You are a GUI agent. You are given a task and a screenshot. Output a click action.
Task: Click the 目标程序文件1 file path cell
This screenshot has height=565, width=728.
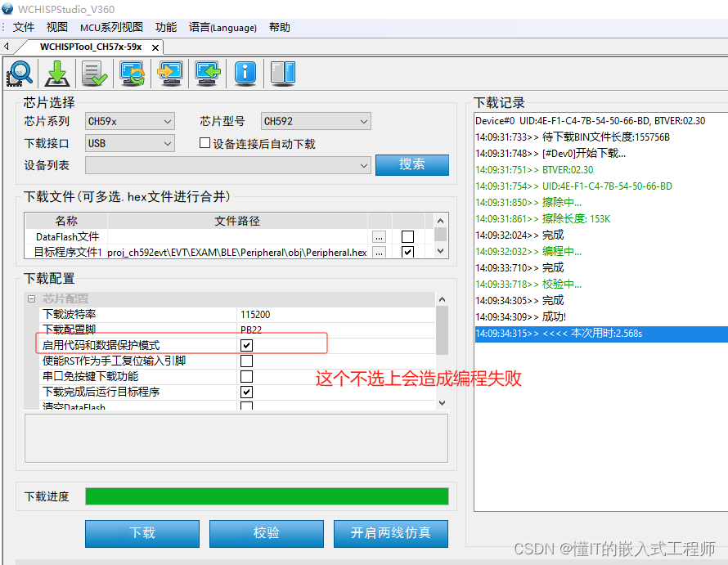[237, 253]
